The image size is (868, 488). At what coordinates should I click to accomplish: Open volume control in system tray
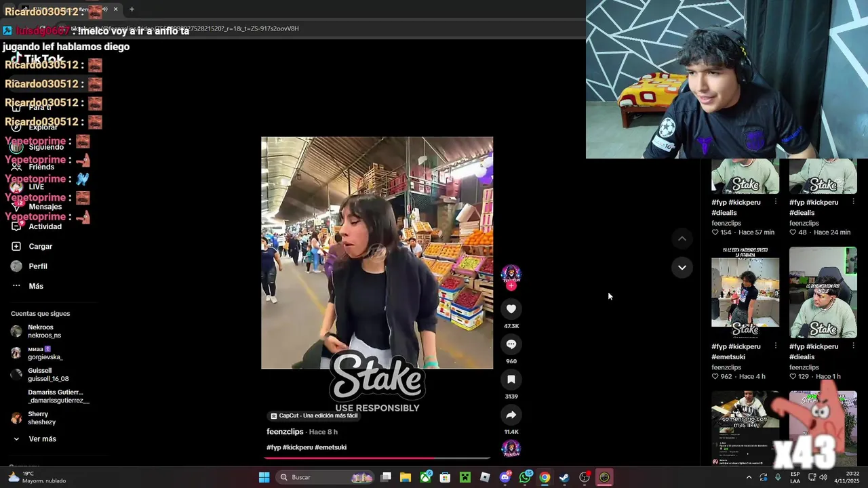(823, 477)
